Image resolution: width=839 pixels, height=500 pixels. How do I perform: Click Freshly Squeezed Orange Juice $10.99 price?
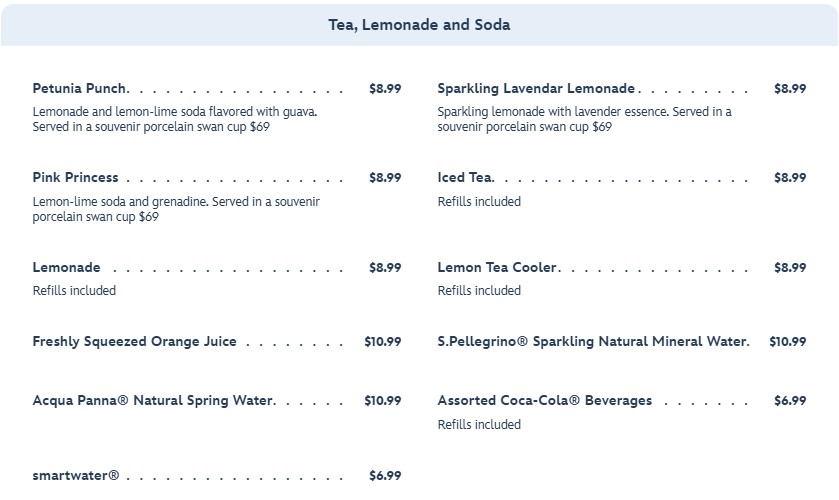click(382, 341)
